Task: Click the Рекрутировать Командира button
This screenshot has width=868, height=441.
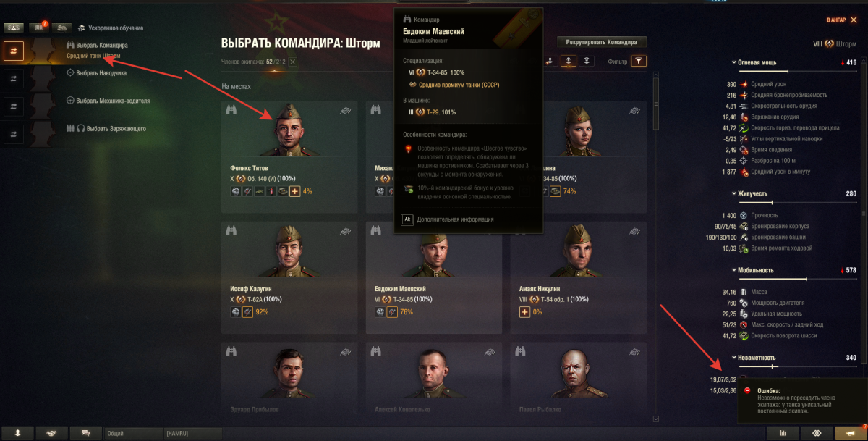Action: point(602,42)
